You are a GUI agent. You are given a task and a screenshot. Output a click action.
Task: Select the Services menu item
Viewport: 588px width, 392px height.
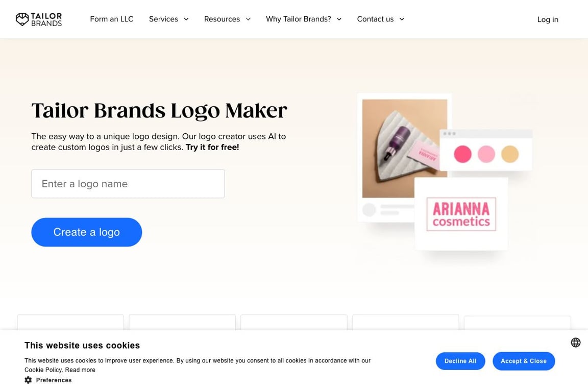(x=163, y=19)
